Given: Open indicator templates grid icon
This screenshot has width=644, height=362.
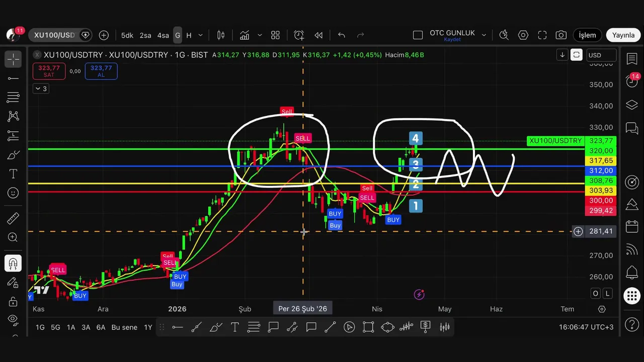Looking at the screenshot, I should point(275,35).
